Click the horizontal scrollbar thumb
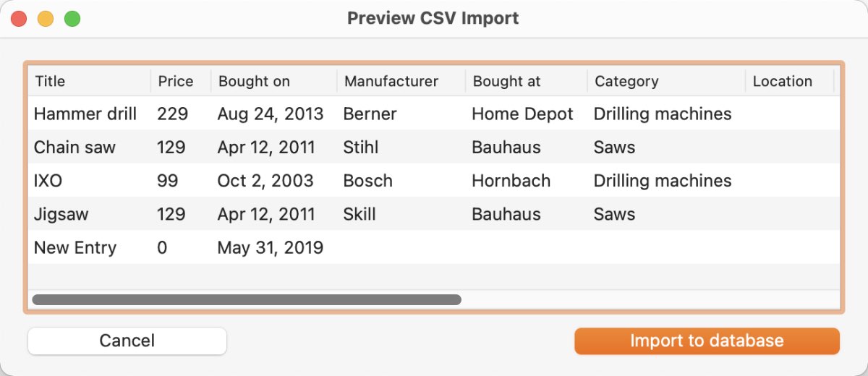The image size is (868, 376). (247, 299)
